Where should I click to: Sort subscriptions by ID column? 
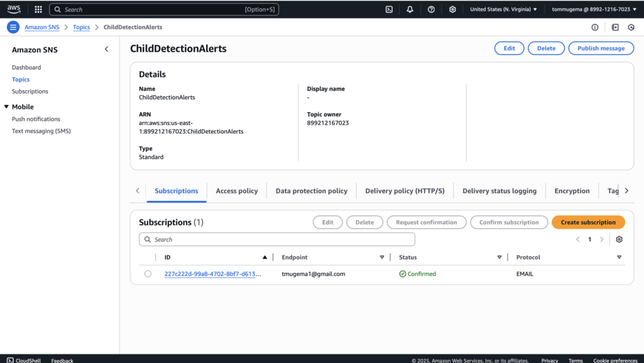pos(264,257)
